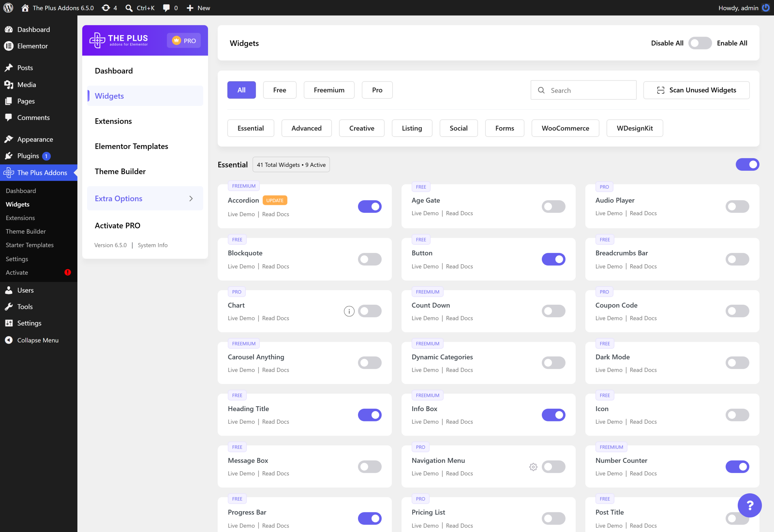The image size is (774, 532).
Task: Click the Collapse Menu arrow icon
Action: click(x=9, y=340)
